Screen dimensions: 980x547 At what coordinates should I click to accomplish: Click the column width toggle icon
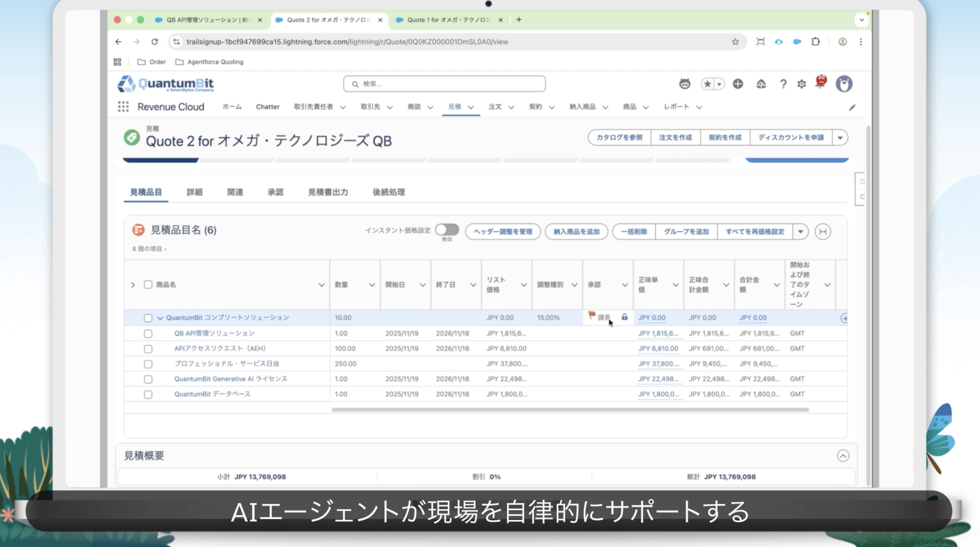click(x=822, y=232)
